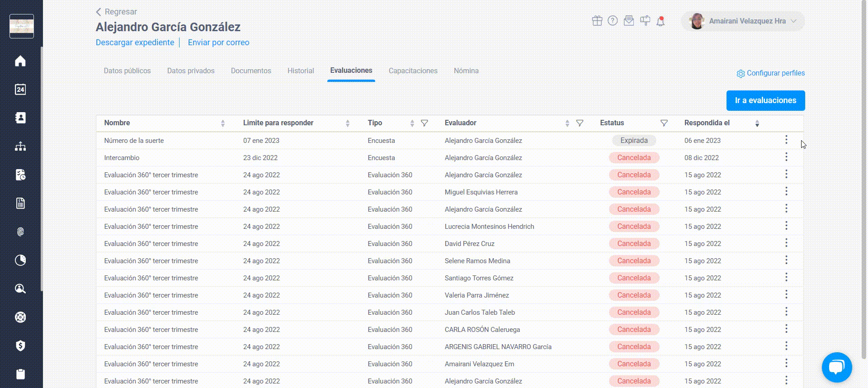Open the pie chart reports icon
Image resolution: width=868 pixels, height=388 pixels.
pyautogui.click(x=20, y=260)
